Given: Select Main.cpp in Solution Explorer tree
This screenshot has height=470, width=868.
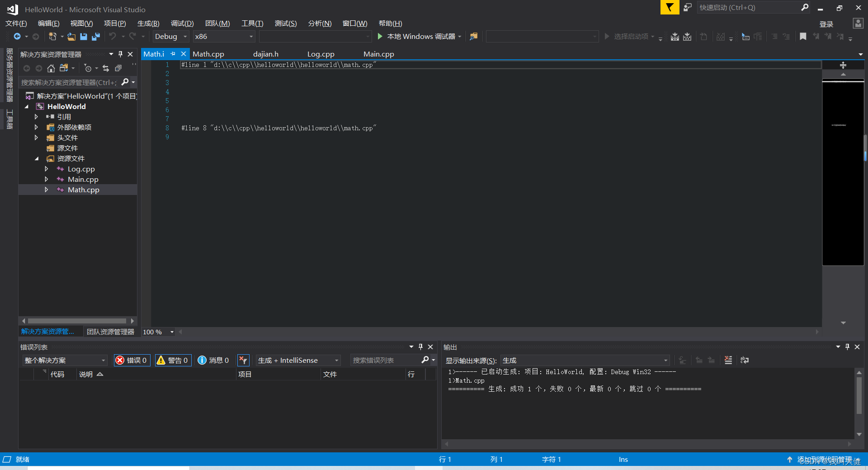Looking at the screenshot, I should (83, 179).
